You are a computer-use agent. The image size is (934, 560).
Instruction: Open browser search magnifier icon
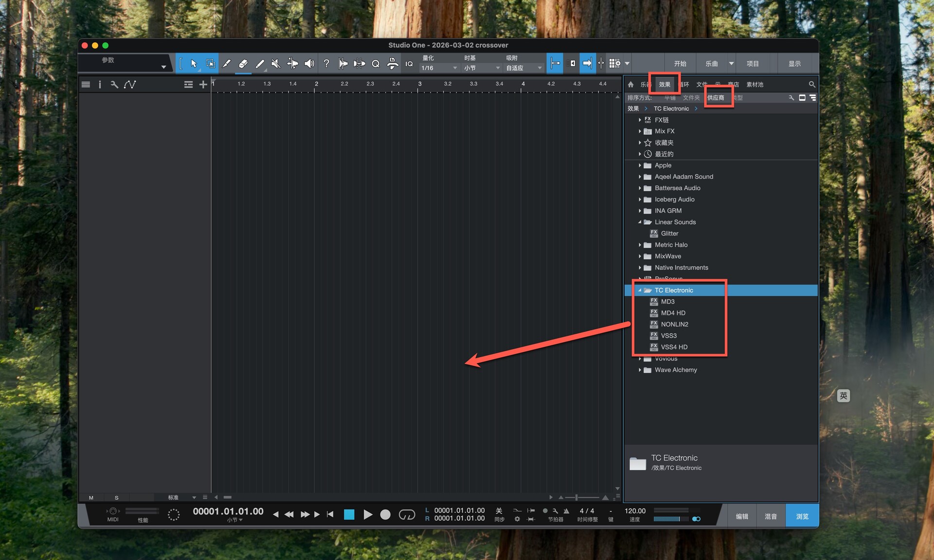811,84
